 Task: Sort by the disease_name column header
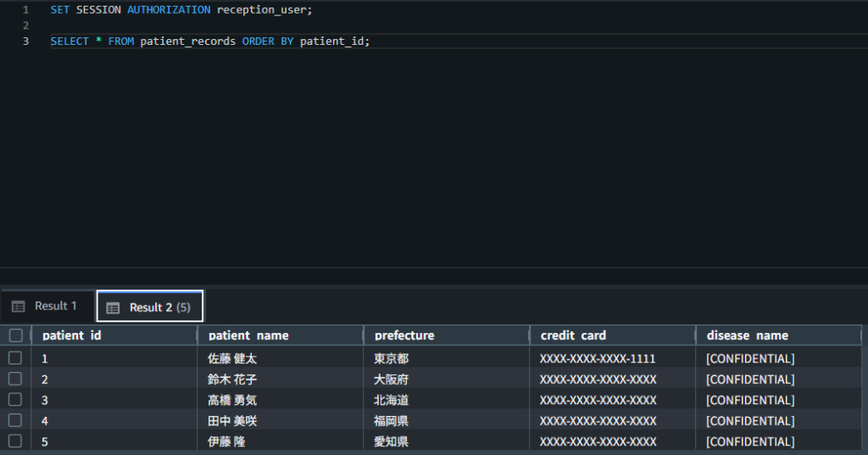tap(778, 336)
